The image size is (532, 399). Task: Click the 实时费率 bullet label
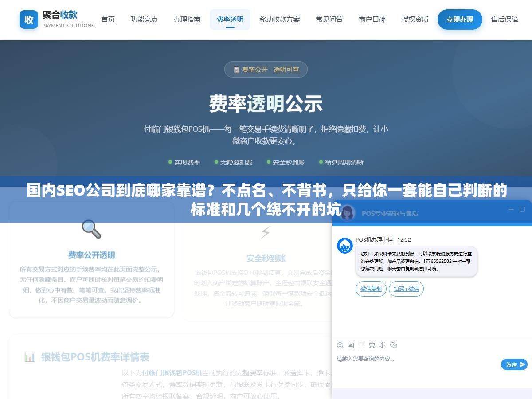(188, 162)
